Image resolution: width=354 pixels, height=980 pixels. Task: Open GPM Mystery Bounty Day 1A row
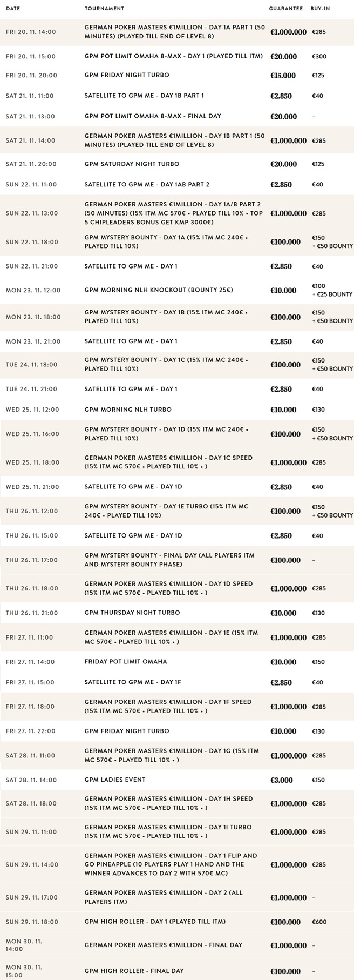pyautogui.click(x=177, y=241)
